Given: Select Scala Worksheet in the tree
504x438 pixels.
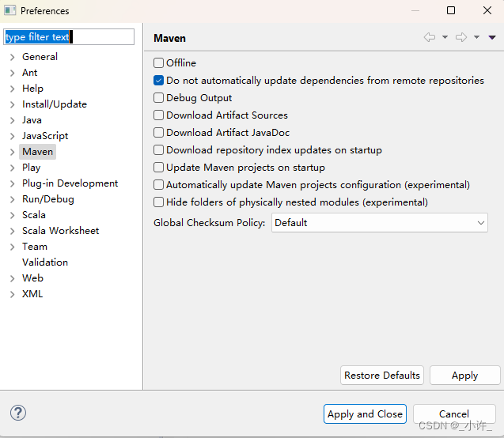Looking at the screenshot, I should (60, 231).
